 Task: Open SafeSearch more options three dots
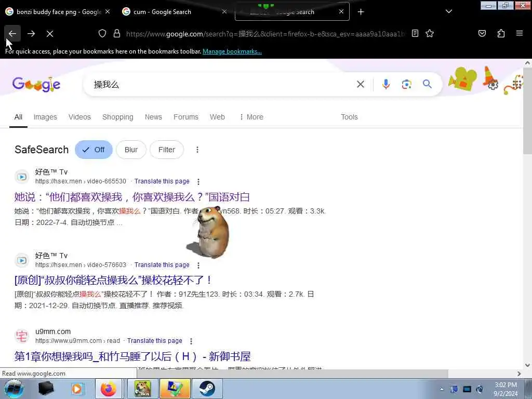point(197,150)
